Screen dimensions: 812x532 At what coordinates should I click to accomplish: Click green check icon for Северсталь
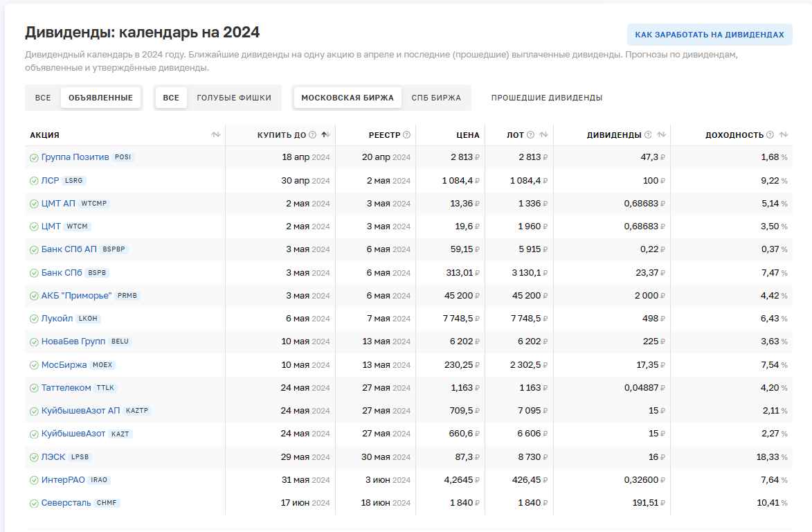pyautogui.click(x=34, y=504)
